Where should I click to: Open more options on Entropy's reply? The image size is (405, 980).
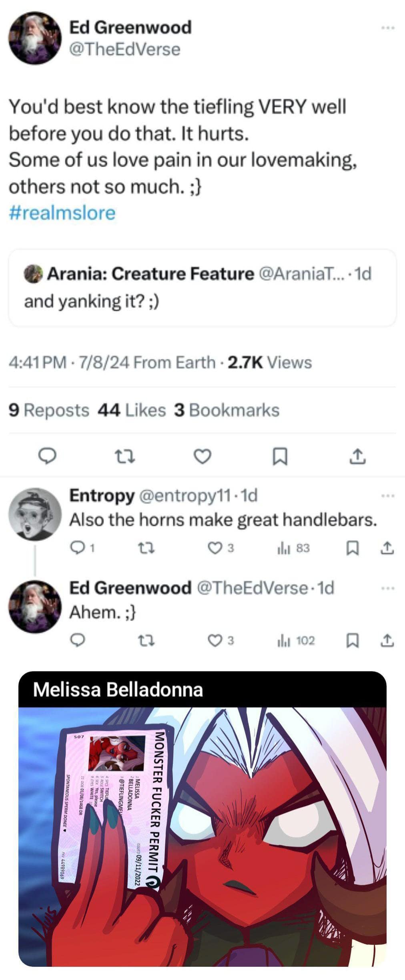[x=388, y=496]
